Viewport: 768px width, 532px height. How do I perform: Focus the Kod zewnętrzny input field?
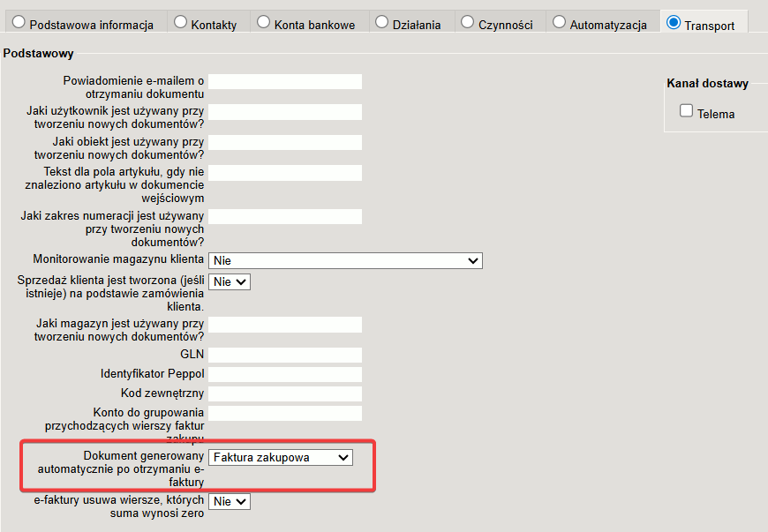[x=285, y=393]
